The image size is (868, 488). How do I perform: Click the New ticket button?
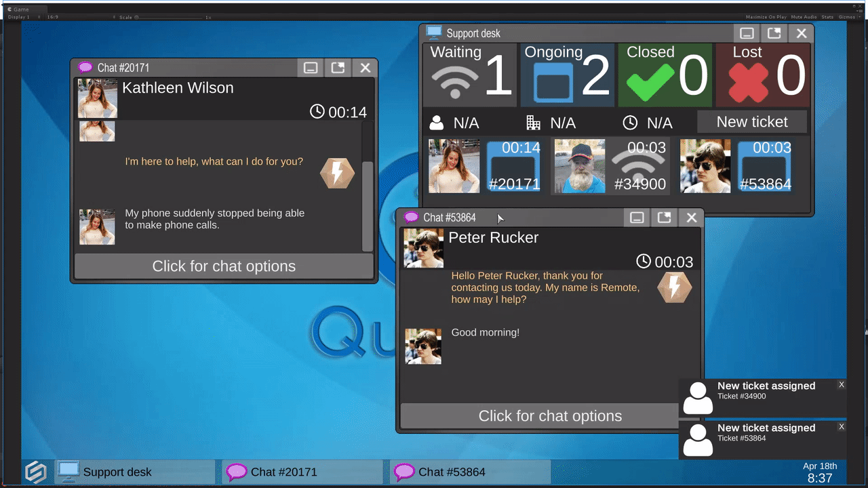(752, 122)
